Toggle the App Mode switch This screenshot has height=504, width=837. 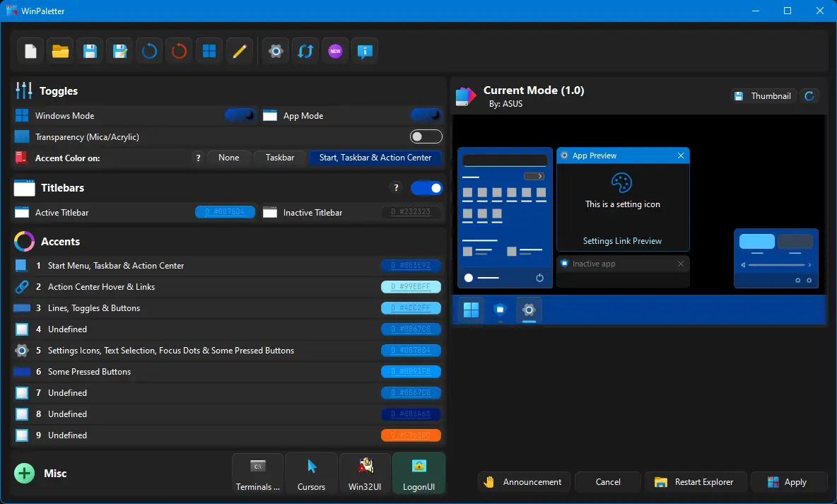tap(426, 115)
